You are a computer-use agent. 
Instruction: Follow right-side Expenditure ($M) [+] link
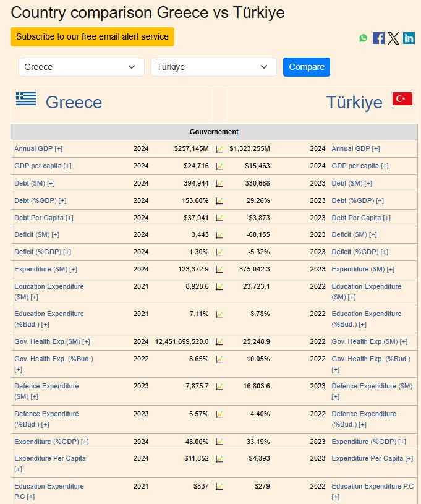click(363, 269)
